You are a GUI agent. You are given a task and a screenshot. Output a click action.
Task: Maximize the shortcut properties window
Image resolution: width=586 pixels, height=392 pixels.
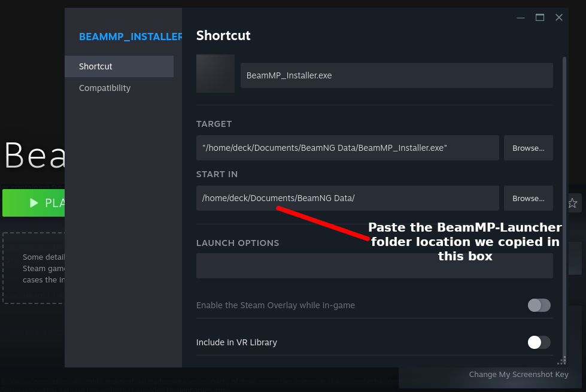[540, 17]
